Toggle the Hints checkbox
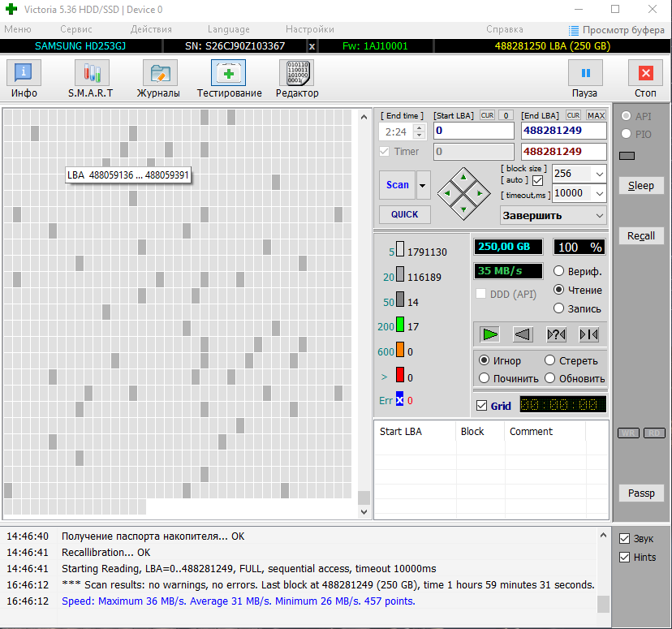 point(624,557)
